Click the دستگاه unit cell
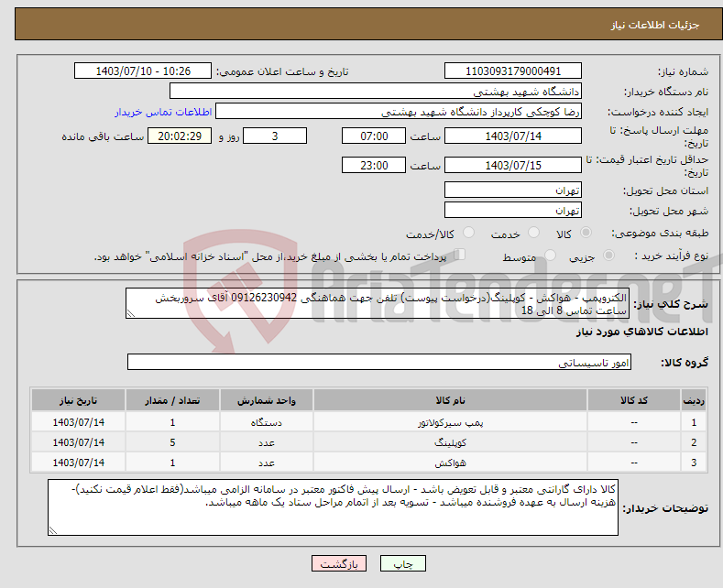Image resolution: width=723 pixels, height=588 pixels. coord(267,422)
